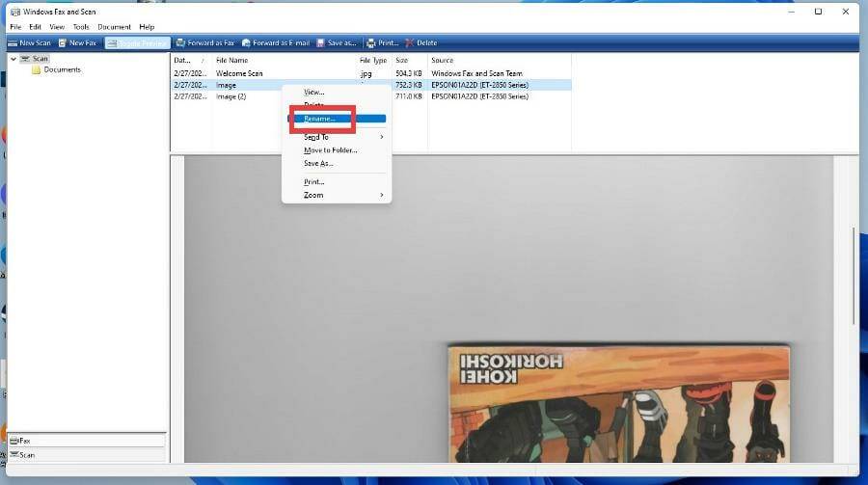
Task: Switch to the Fax view button
Action: [87, 441]
